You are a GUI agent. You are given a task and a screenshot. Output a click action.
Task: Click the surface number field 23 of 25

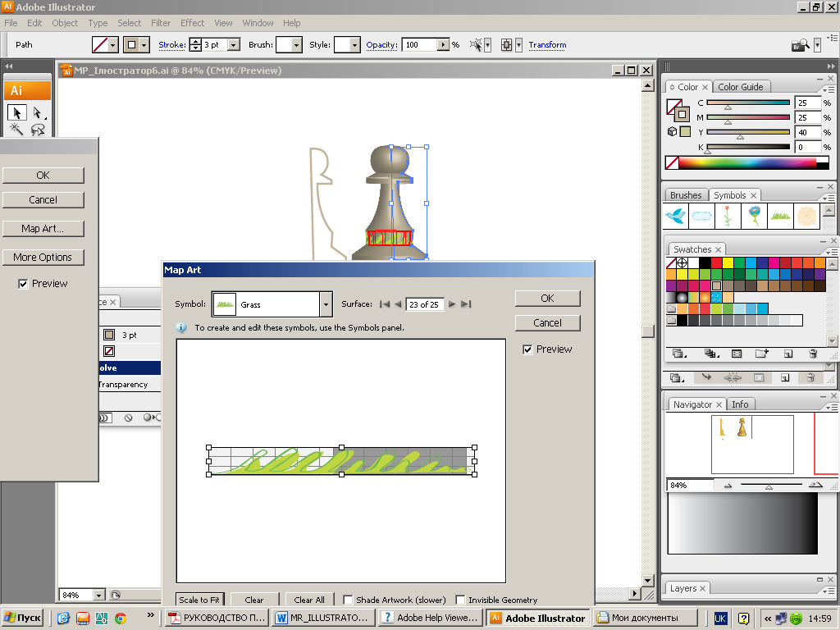[x=424, y=304]
